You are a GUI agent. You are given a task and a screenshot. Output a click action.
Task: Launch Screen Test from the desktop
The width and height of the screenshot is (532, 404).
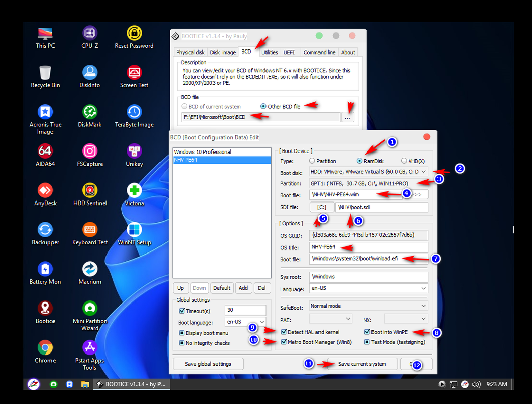tap(134, 77)
